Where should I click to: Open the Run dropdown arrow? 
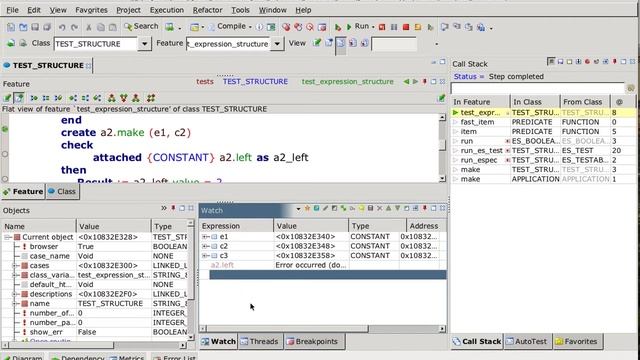point(373,27)
